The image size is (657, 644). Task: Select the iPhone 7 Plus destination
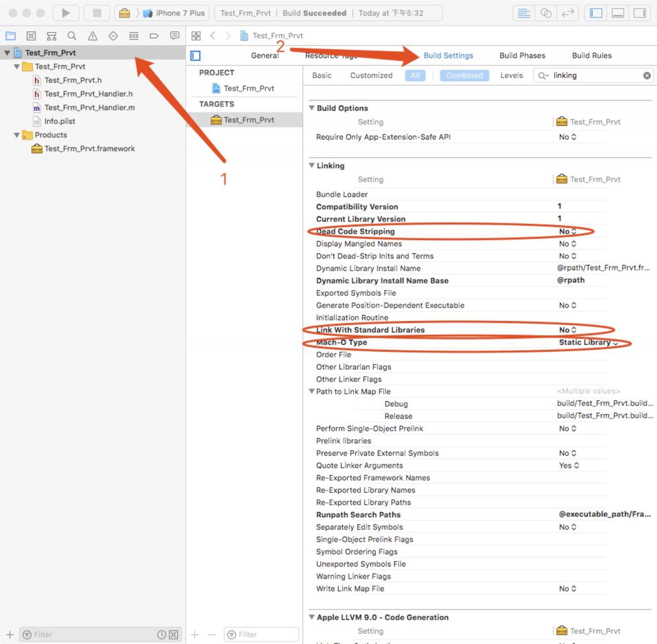(175, 13)
